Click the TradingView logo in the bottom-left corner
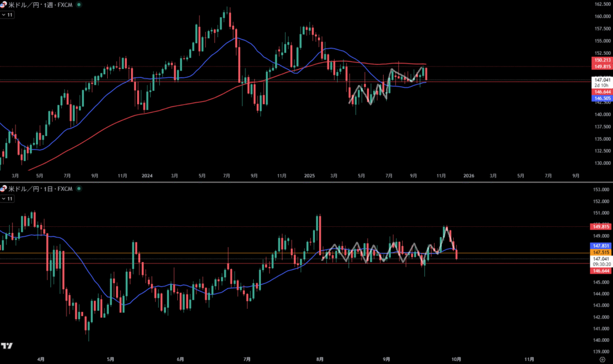Image resolution: width=613 pixels, height=364 pixels. pos(7,345)
